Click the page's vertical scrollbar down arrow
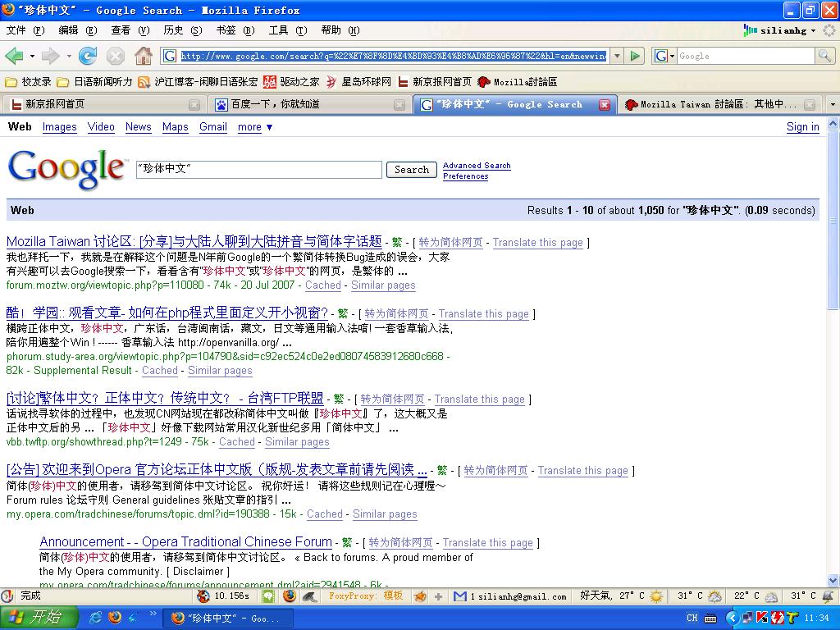 tap(833, 581)
